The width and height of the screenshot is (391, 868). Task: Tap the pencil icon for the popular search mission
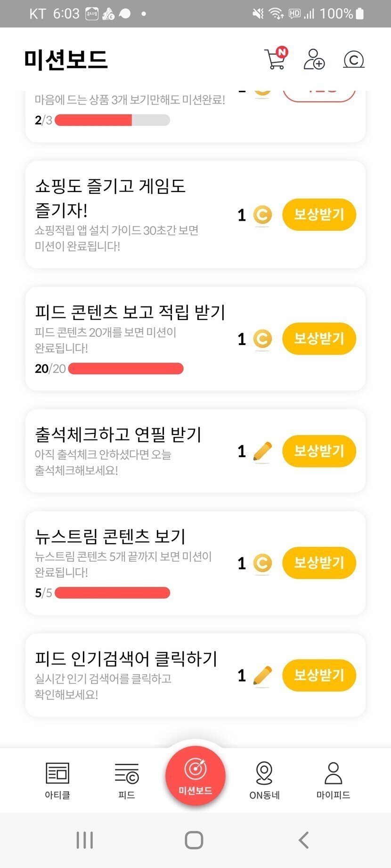tap(262, 675)
